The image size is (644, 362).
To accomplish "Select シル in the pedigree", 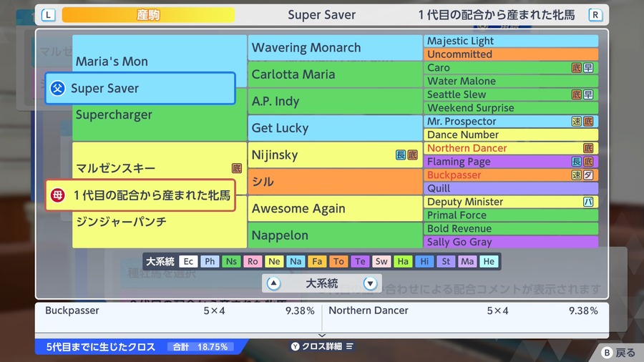I will [335, 182].
